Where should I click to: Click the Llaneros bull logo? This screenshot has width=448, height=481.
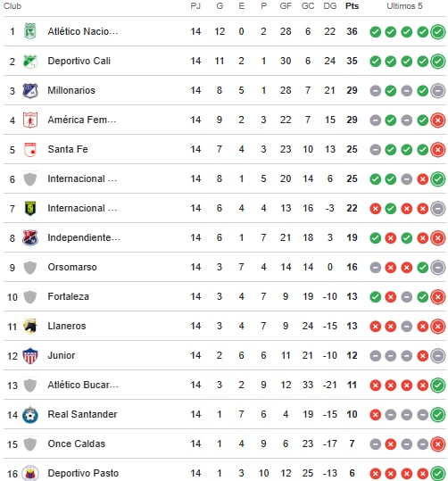[x=30, y=326]
